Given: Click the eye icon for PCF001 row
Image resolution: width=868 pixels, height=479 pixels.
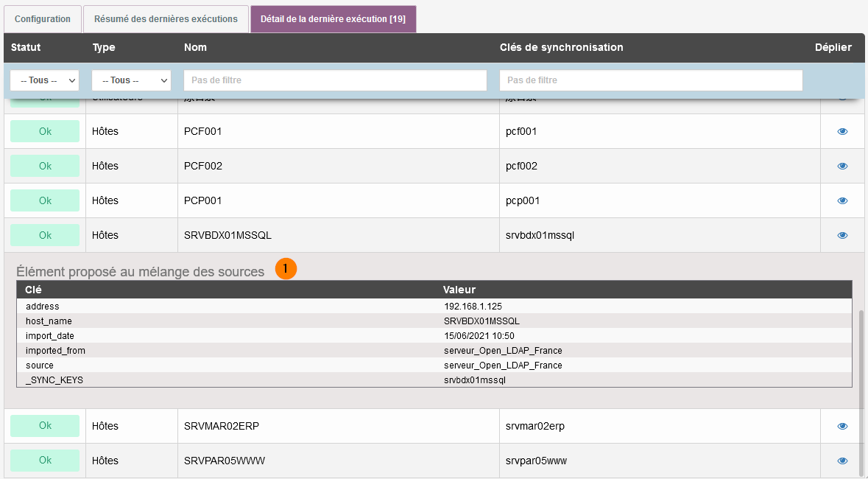Looking at the screenshot, I should (x=842, y=131).
